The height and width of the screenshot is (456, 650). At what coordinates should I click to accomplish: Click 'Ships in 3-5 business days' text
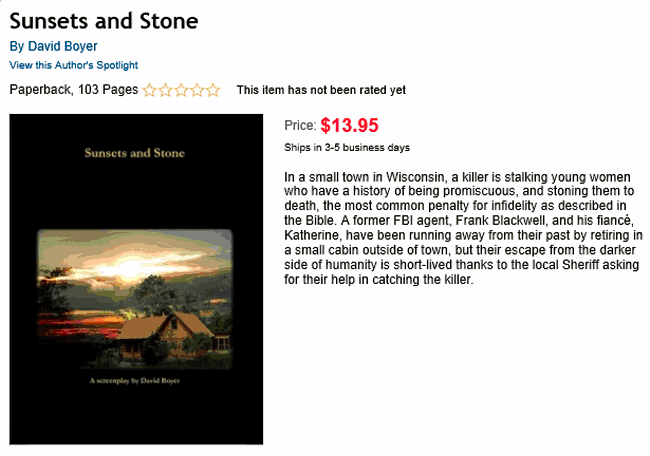[347, 148]
